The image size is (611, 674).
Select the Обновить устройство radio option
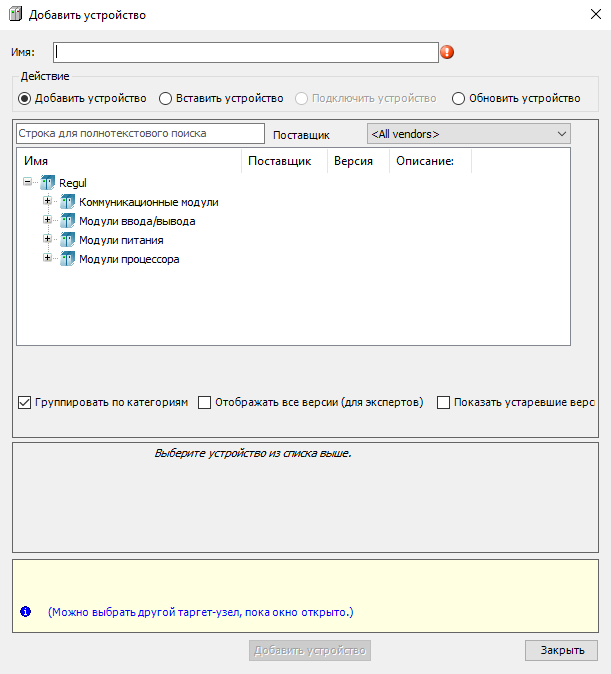459,98
